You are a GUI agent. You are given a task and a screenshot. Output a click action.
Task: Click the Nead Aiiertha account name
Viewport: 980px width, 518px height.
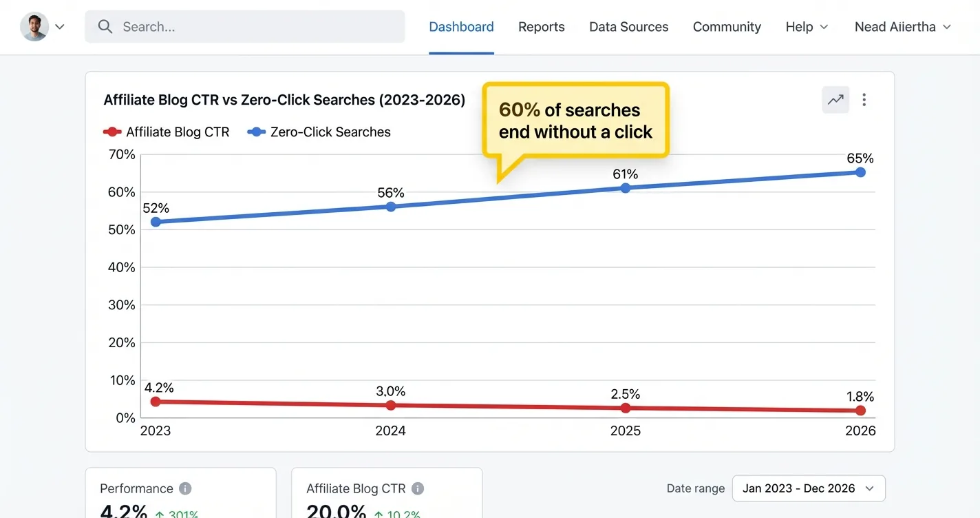click(x=895, y=26)
